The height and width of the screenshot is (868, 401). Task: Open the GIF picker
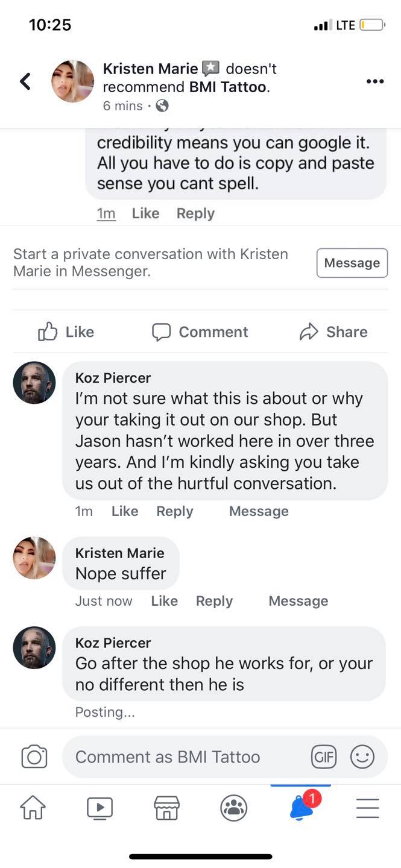[x=323, y=756]
